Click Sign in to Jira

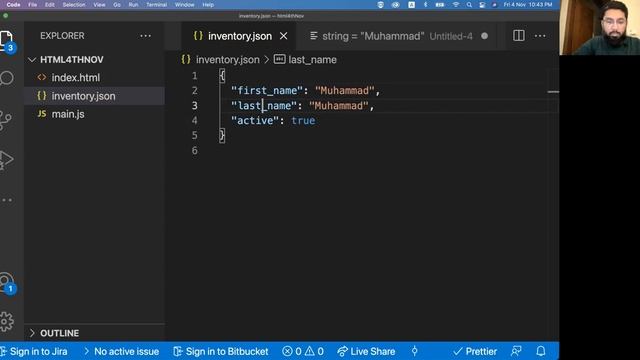34,351
